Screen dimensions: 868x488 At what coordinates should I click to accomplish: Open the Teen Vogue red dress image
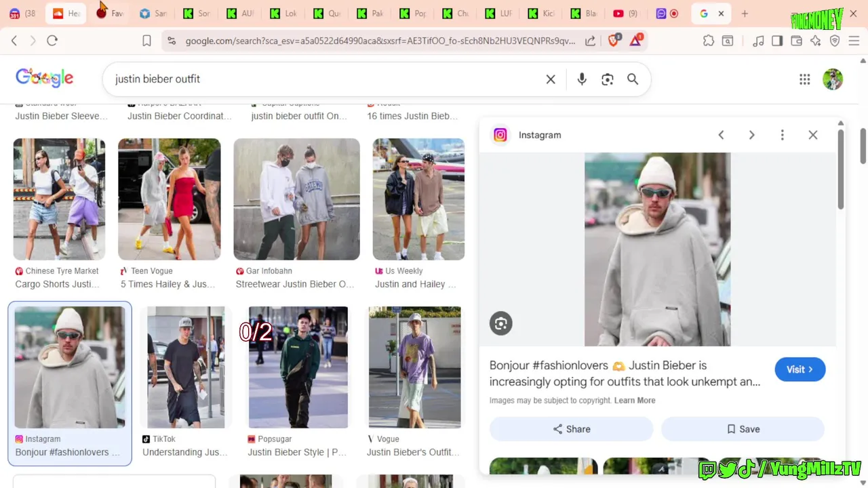click(170, 199)
